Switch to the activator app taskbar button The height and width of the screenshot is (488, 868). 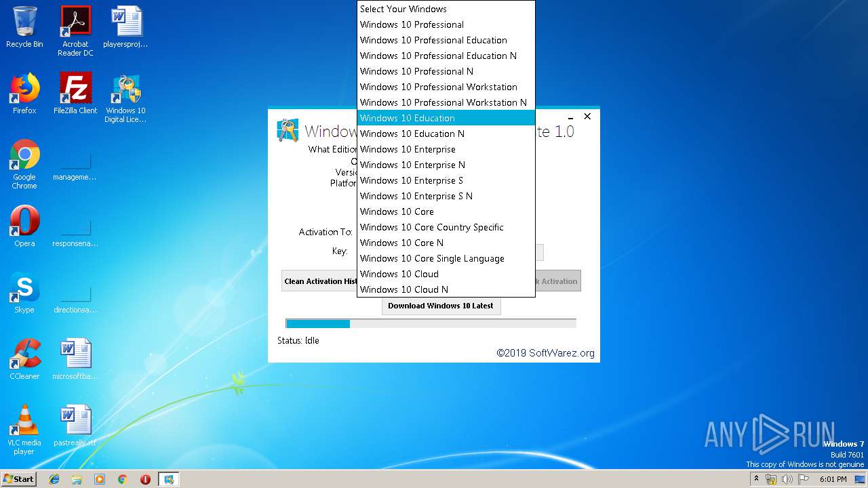[x=169, y=479]
